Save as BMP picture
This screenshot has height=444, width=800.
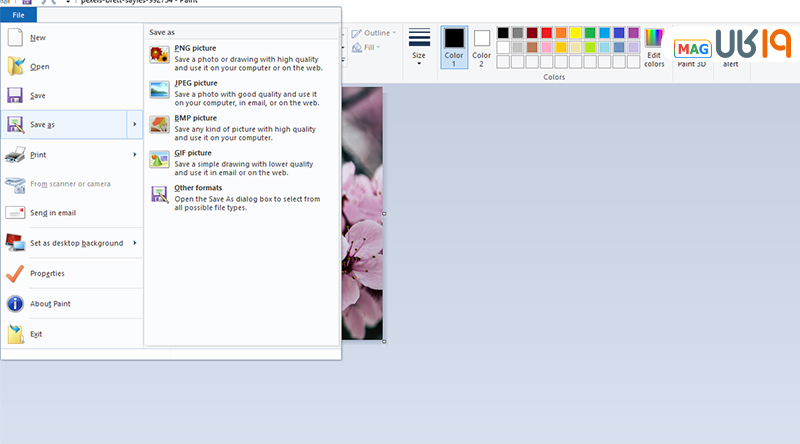[241, 127]
